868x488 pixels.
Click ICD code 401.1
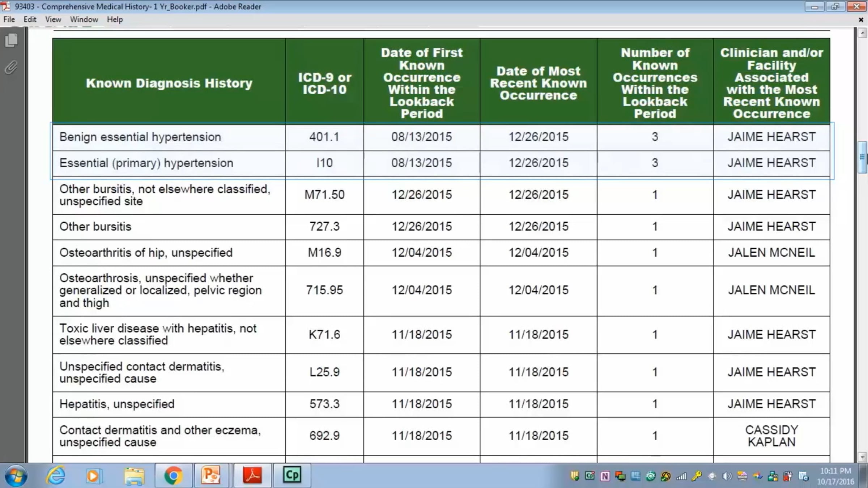324,137
